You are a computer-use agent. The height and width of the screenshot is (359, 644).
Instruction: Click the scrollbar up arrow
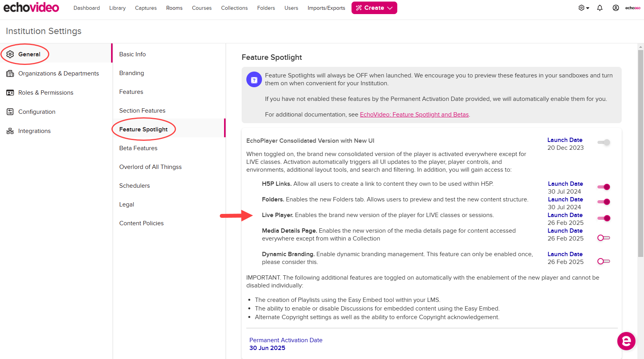pyautogui.click(x=640, y=47)
